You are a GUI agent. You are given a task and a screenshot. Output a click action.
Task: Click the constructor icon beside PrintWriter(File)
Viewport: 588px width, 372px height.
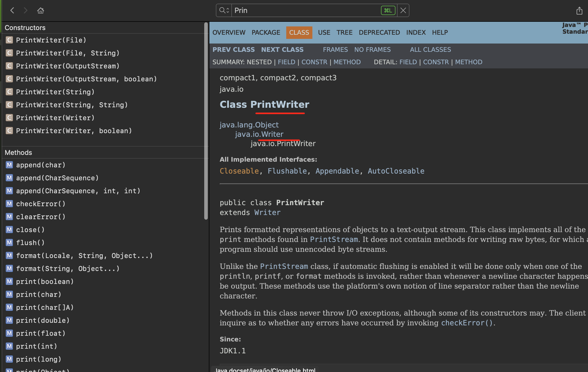(9, 40)
